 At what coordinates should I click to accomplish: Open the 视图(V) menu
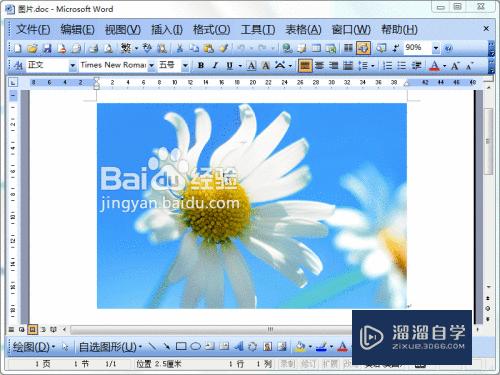tap(123, 30)
